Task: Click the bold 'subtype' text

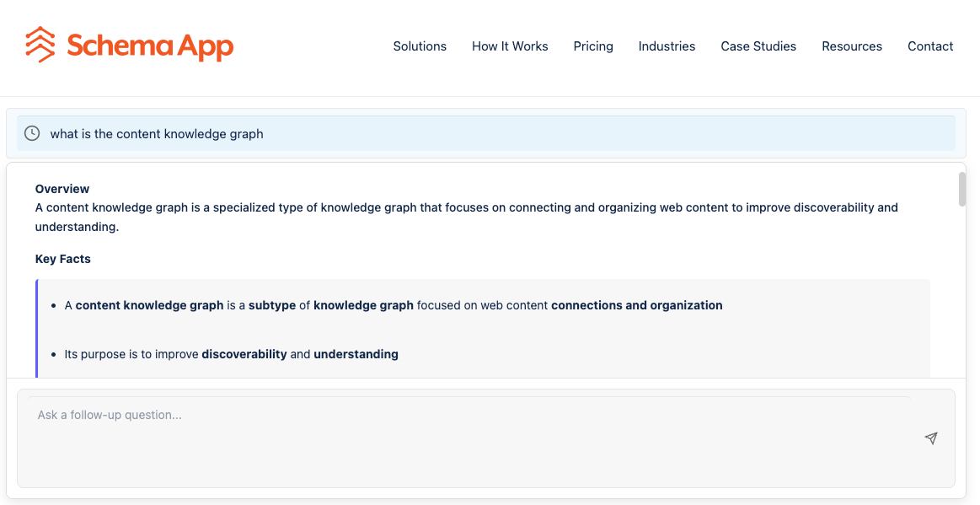Action: coord(272,306)
